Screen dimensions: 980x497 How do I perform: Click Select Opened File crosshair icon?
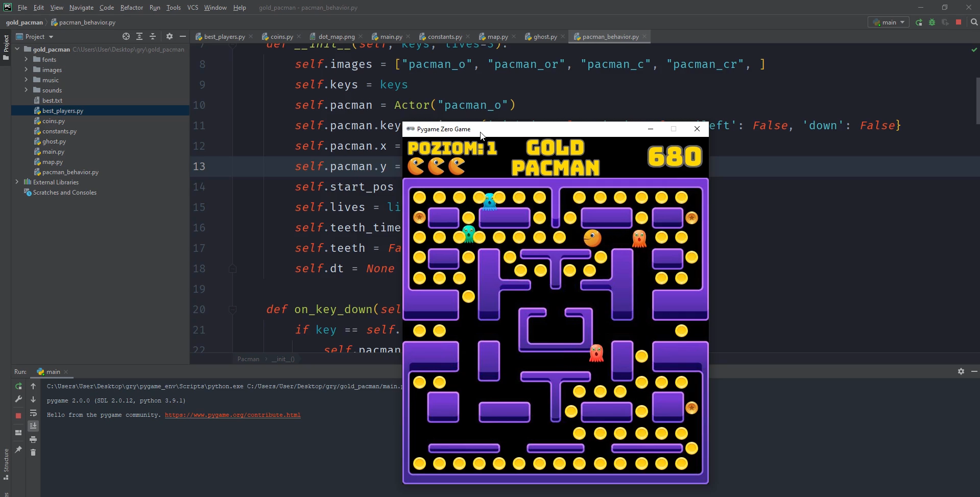coord(126,36)
